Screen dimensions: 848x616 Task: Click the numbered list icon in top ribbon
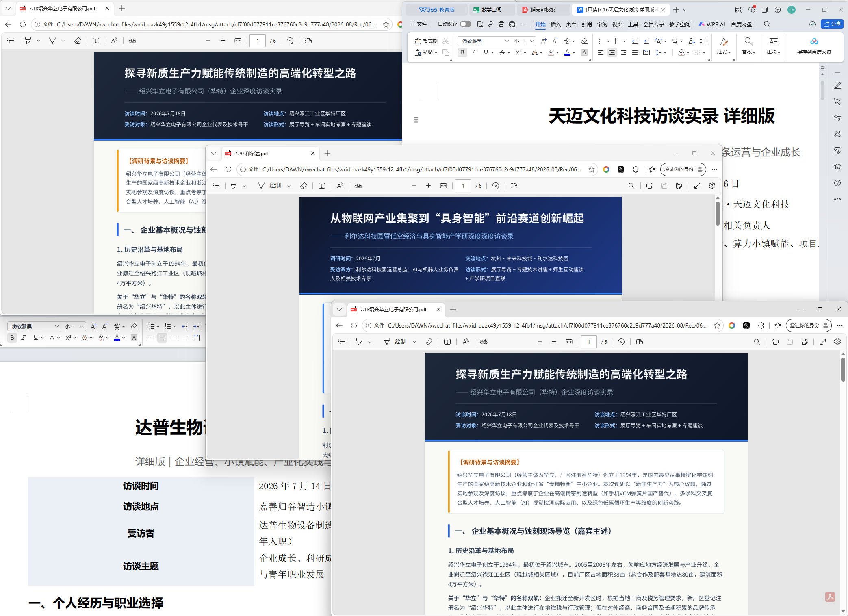[x=618, y=41]
